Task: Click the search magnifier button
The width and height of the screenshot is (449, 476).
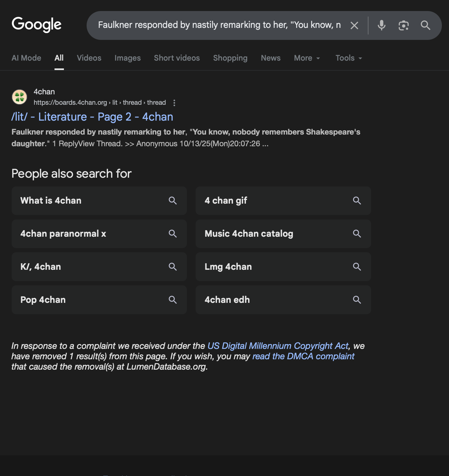Action: tap(425, 25)
